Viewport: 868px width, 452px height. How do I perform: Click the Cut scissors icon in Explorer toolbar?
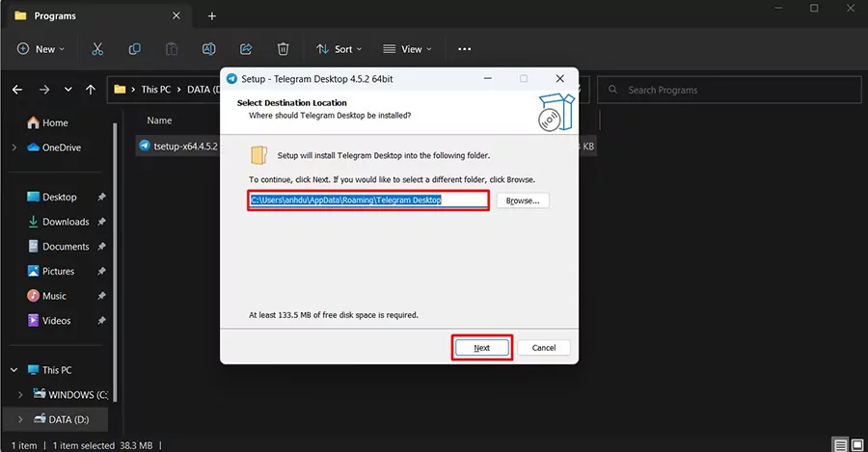click(x=97, y=49)
